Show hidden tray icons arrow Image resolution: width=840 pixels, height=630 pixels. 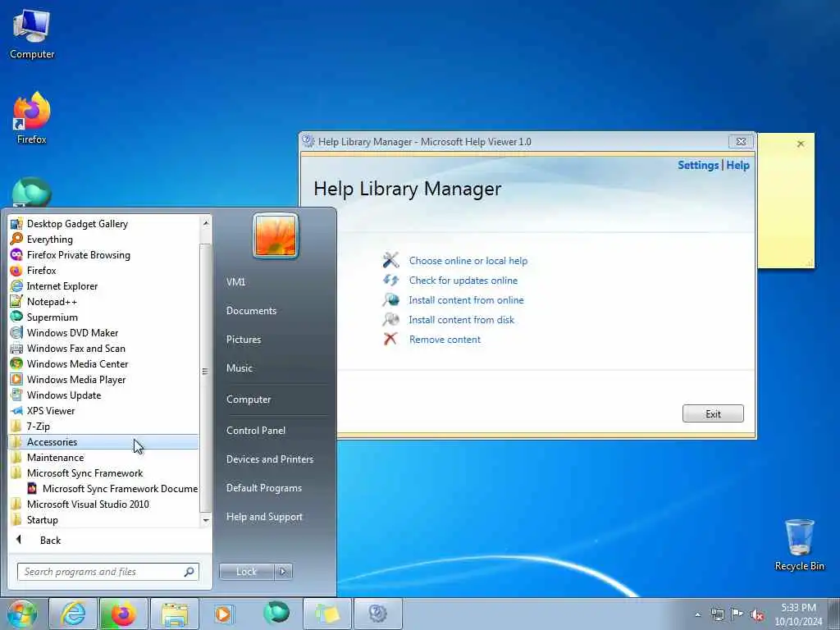697,614
